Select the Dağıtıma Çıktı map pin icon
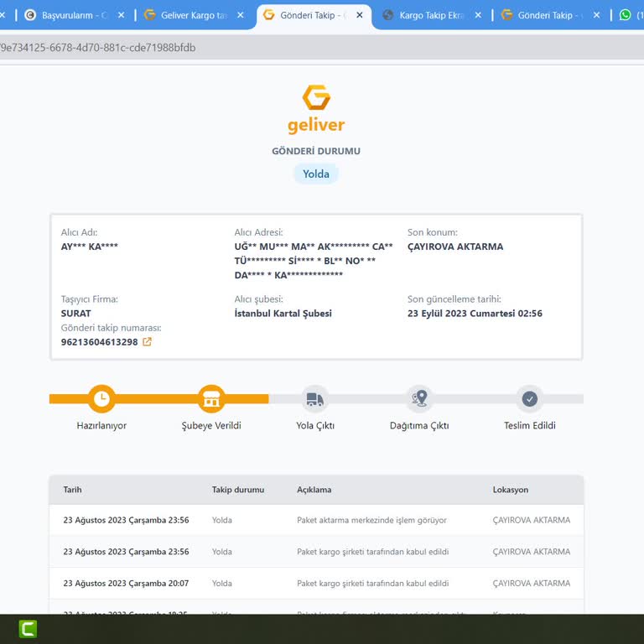The image size is (644, 644). coord(419,399)
